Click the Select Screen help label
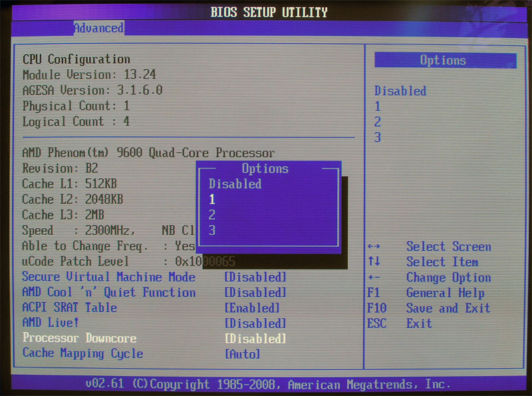Screen dimensions: 532x396 pyautogui.click(x=448, y=246)
